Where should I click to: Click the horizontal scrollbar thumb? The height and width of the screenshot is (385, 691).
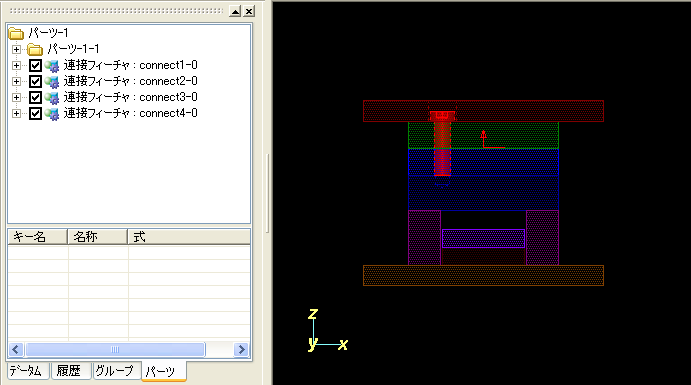pos(115,350)
